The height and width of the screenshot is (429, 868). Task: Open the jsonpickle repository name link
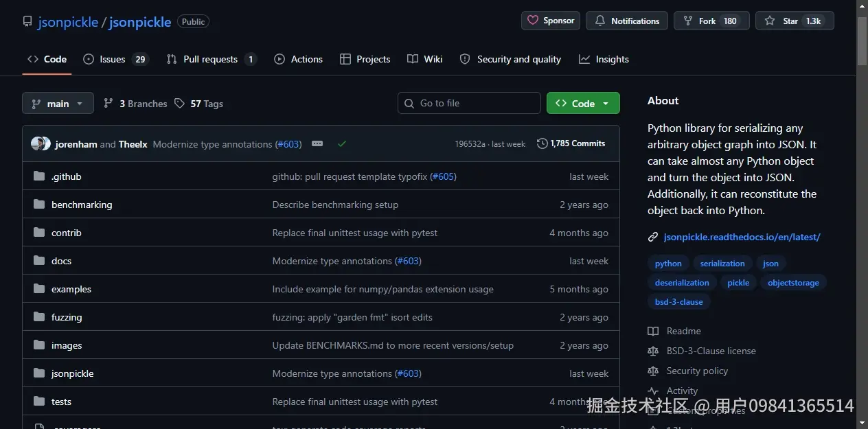140,22
